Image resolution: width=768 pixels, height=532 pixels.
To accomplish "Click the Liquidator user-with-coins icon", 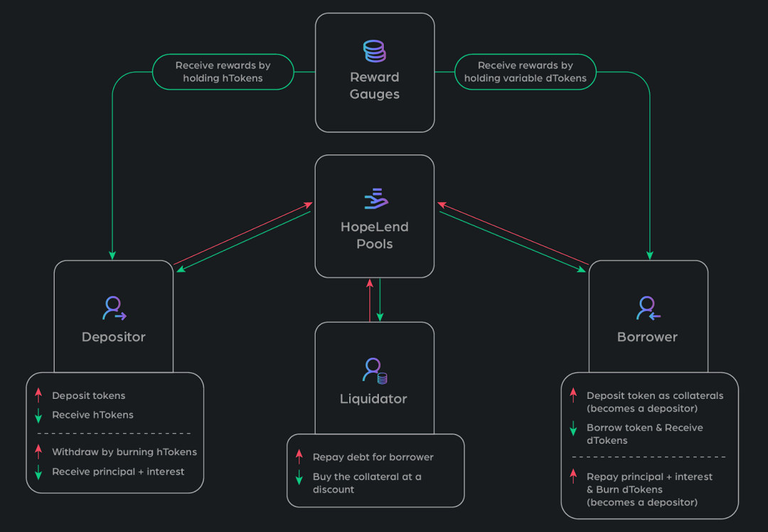I will (375, 371).
